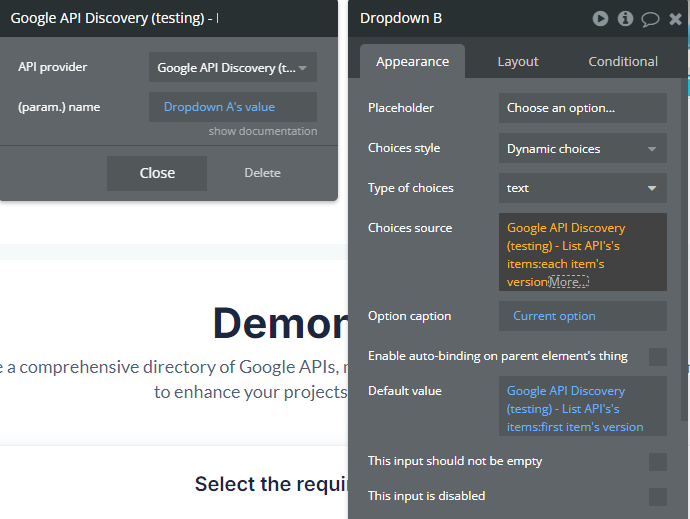690x519 pixels.
Task: Expand the Choices style dropdown
Action: pos(582,149)
